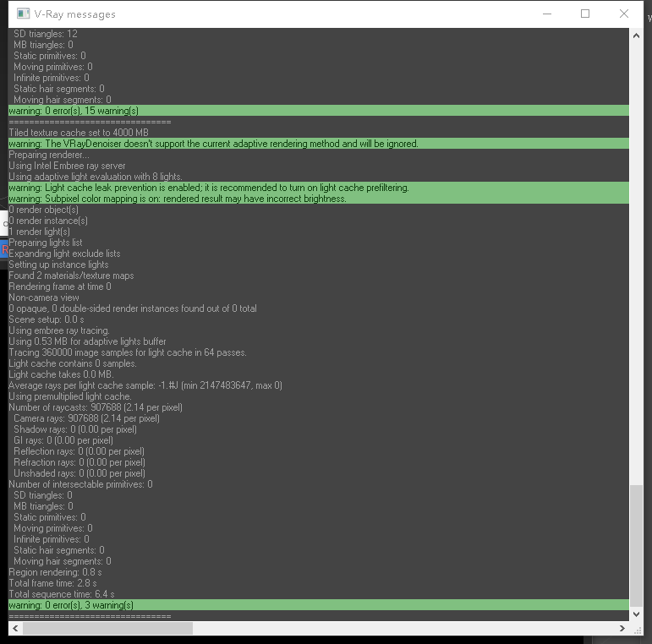This screenshot has height=644, width=652.
Task: Click 'Non-camera view' line
Action: 44,297
